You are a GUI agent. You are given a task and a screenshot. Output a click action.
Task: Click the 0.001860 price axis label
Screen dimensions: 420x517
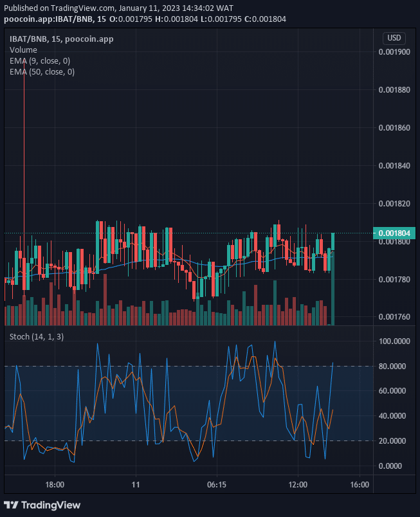[x=394, y=127]
